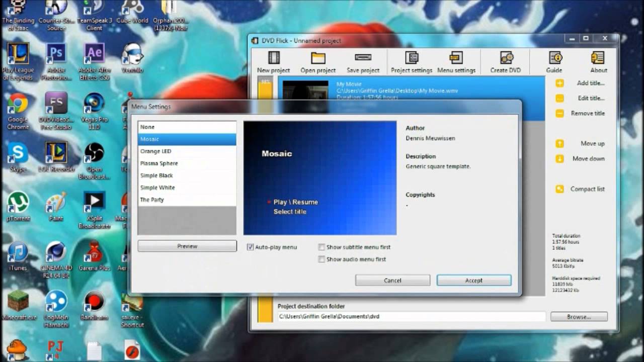Select the iTunes desktop icon
Screen dimensions: 644x362
[18, 256]
